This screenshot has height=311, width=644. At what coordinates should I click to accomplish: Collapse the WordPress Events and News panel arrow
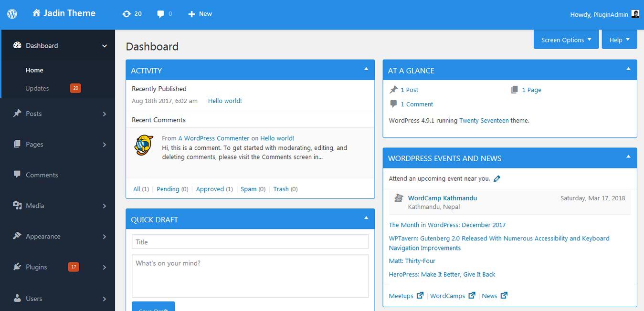pos(628,156)
